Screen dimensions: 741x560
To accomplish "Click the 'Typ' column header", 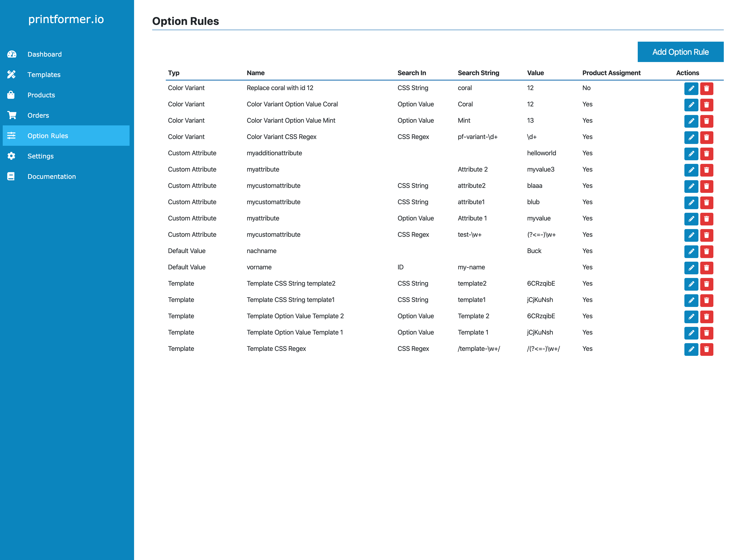I will click(173, 73).
